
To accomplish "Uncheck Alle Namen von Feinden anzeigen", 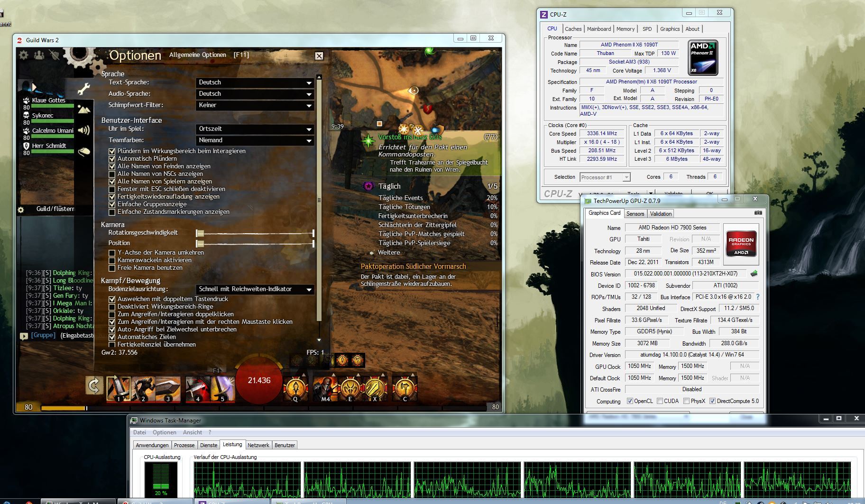I will (x=112, y=166).
